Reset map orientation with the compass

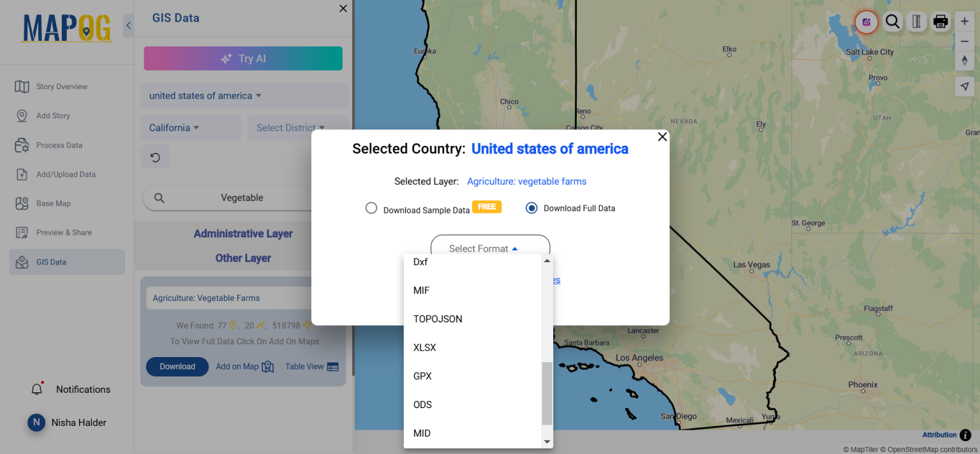pos(965,61)
